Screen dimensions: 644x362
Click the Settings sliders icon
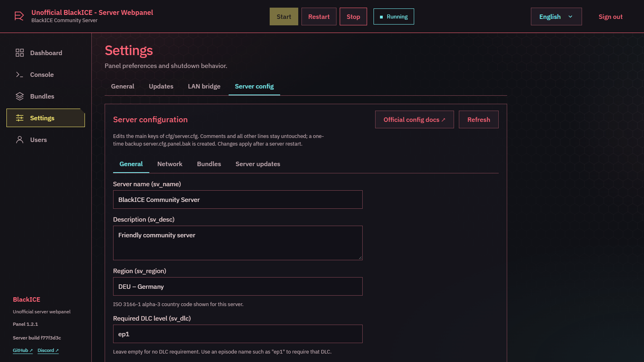click(20, 118)
